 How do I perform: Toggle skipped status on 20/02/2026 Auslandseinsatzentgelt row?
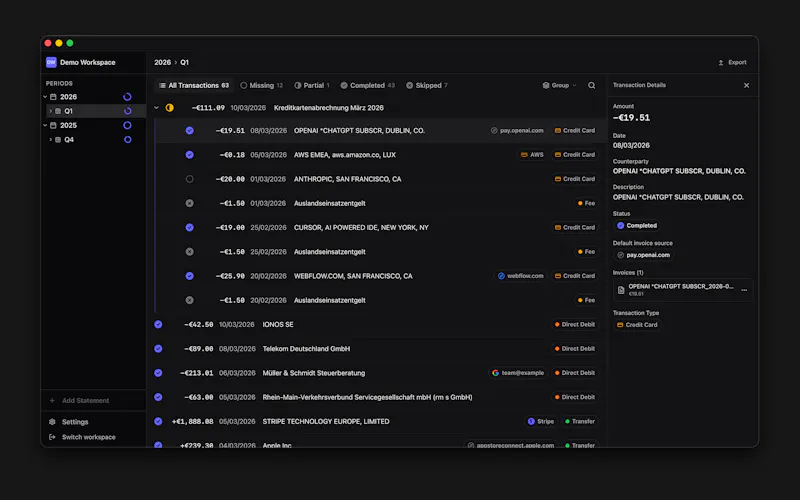pos(189,300)
